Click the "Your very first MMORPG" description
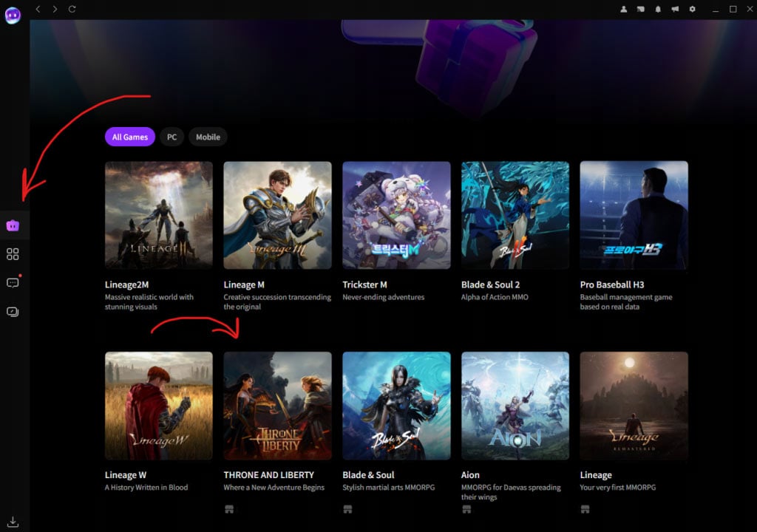This screenshot has height=532, width=757. pos(618,487)
